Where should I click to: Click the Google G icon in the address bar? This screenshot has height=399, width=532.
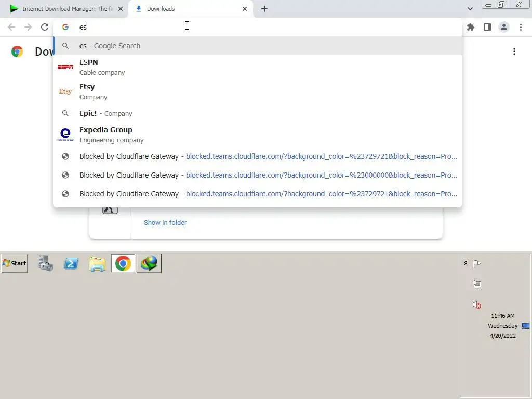tap(65, 27)
